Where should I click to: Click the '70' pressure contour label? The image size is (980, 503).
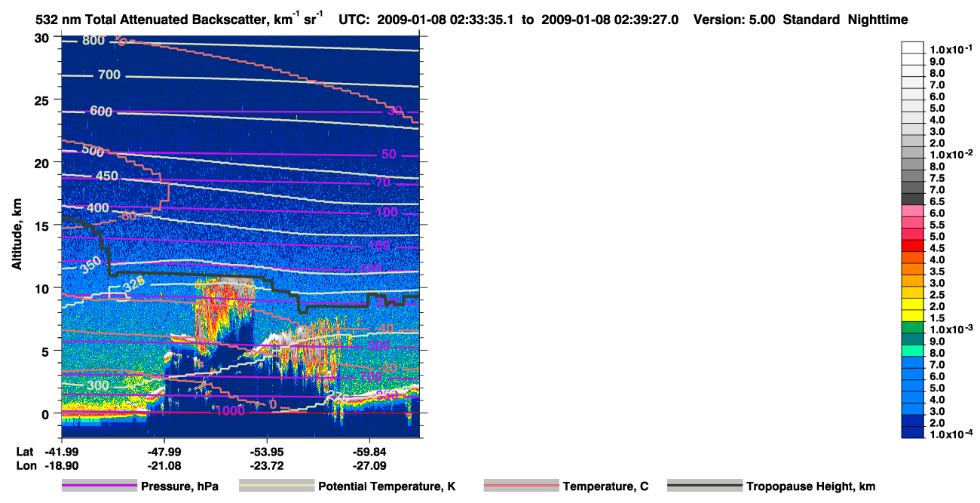point(383,182)
